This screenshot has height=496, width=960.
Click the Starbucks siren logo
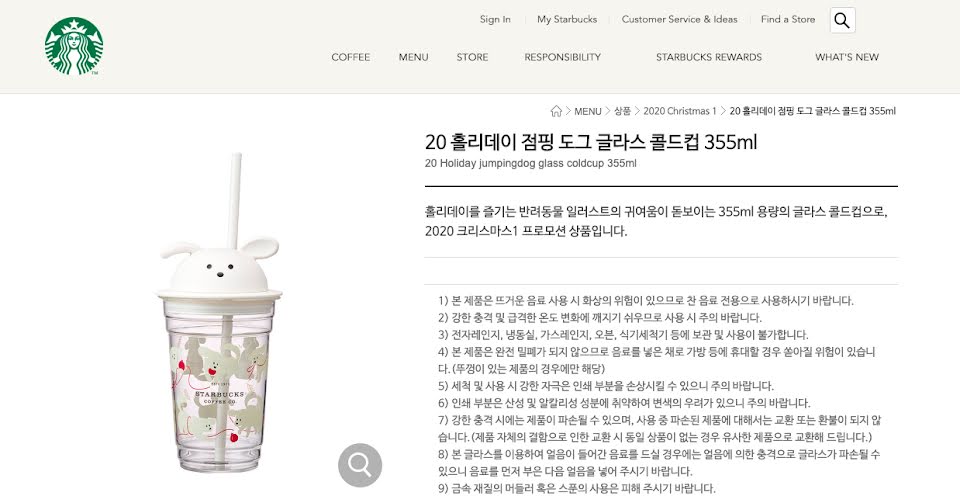pyautogui.click(x=74, y=47)
